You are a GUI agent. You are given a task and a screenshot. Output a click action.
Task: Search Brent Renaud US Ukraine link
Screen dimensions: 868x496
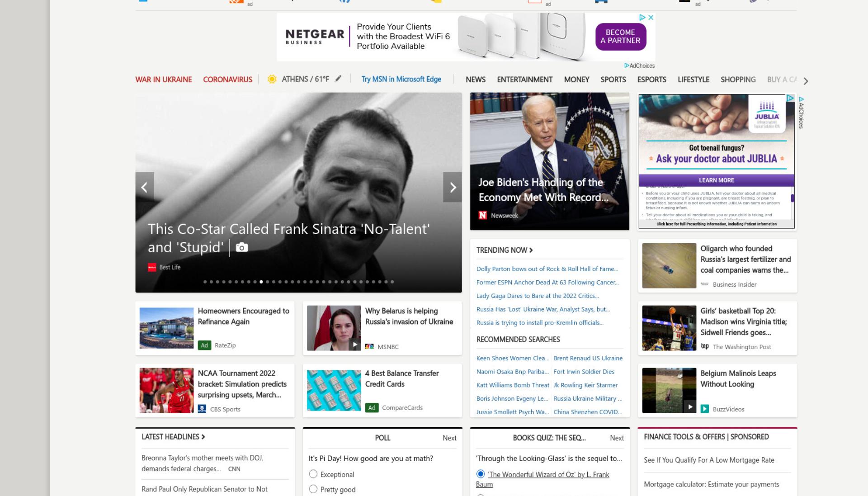tap(588, 358)
